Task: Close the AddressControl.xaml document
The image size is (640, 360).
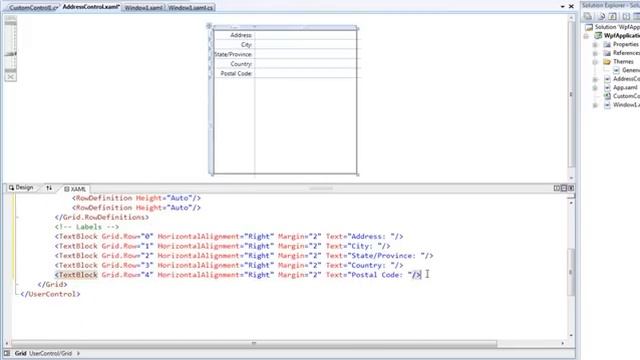Action: (571, 7)
